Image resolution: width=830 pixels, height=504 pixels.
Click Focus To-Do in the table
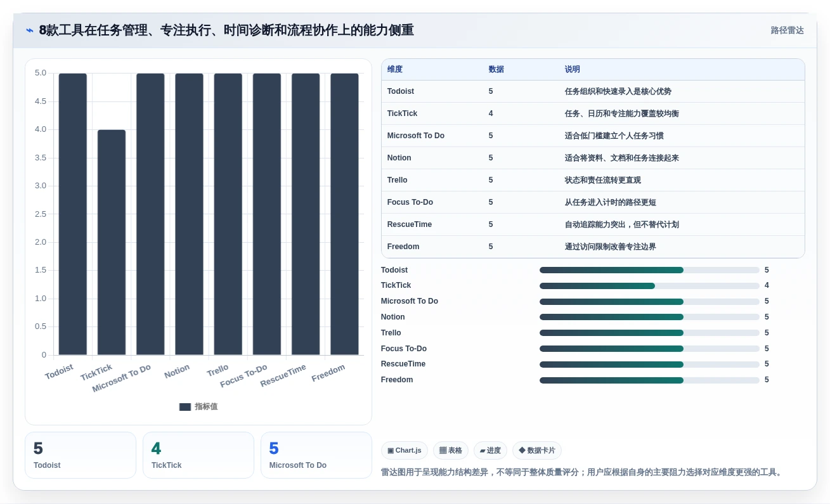pos(410,202)
